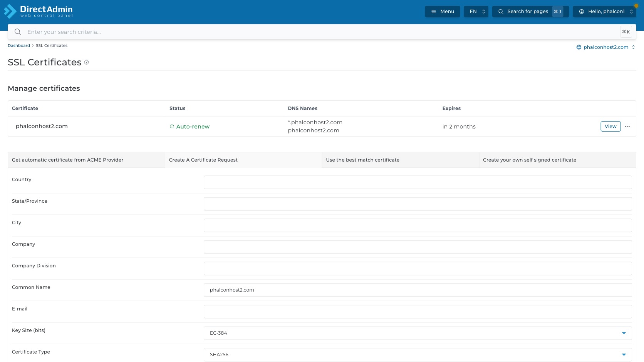Expand the Key Size (bits) dropdown

coord(418,333)
